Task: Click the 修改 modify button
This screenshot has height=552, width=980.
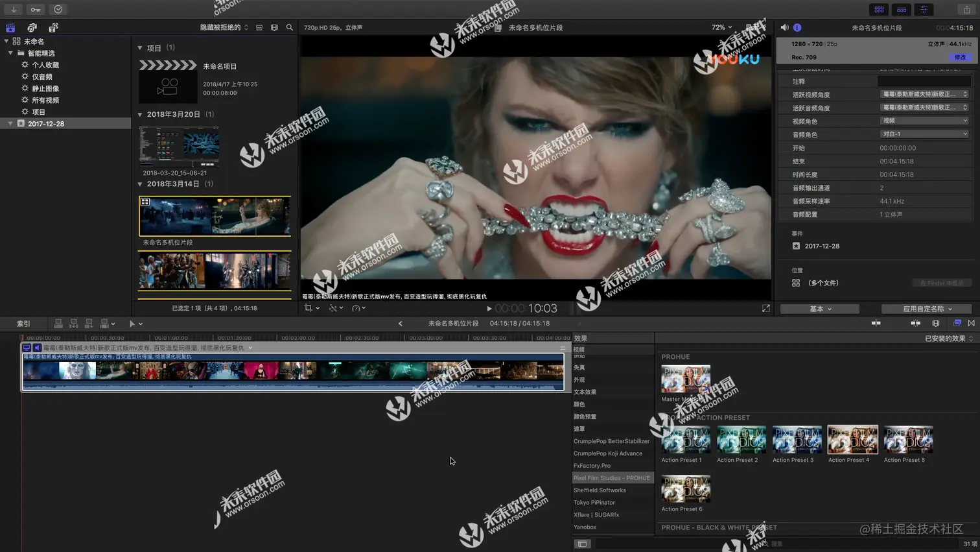Action: [960, 57]
